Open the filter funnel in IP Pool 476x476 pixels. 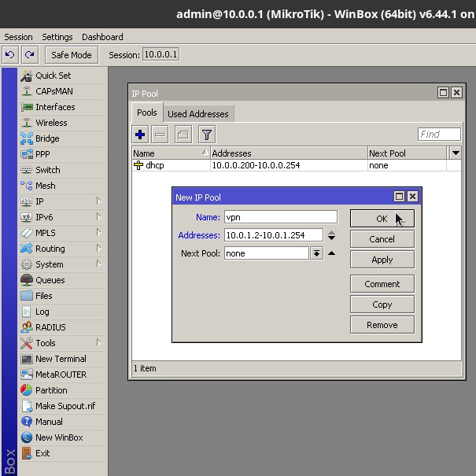click(207, 135)
